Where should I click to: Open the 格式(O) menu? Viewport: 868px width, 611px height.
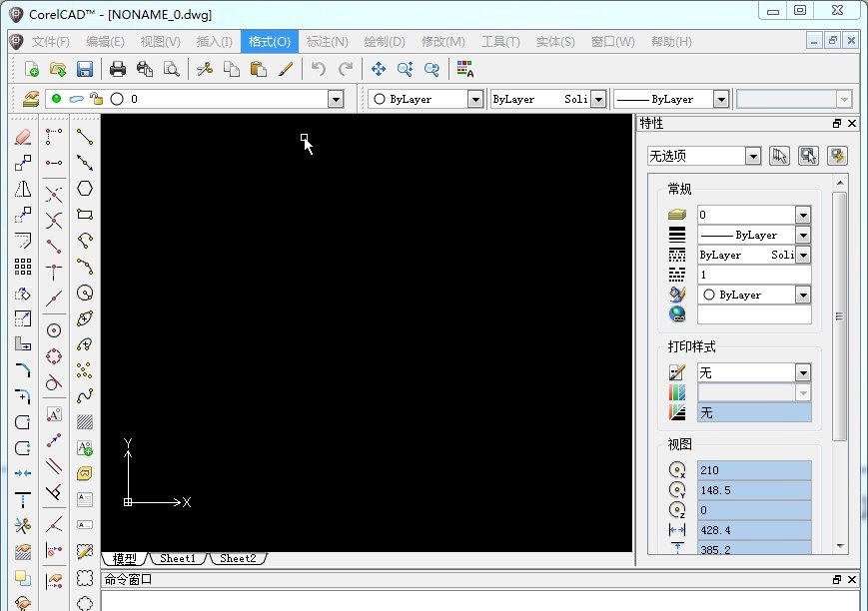[269, 41]
